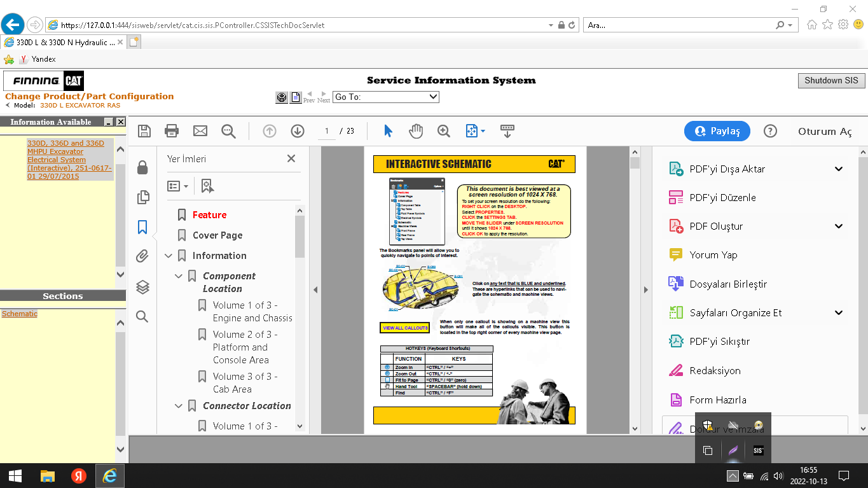Click the email envelope icon in PDF toolbar
The height and width of the screenshot is (488, 868).
tap(200, 131)
